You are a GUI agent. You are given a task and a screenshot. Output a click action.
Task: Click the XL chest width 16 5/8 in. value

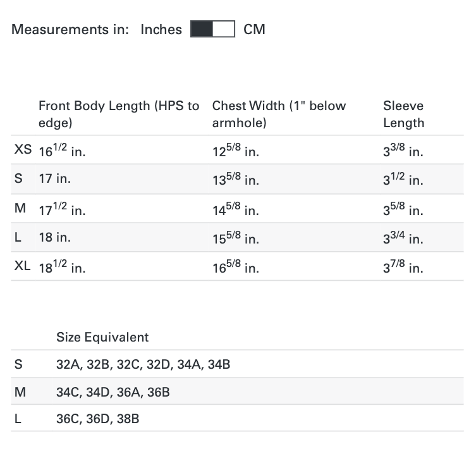pos(235,268)
